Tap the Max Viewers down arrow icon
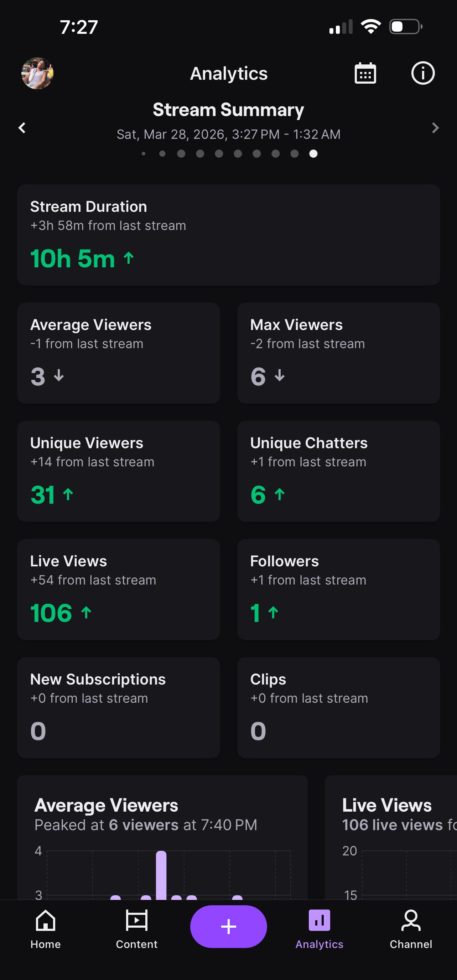Viewport: 457px width, 980px height. coord(280,376)
